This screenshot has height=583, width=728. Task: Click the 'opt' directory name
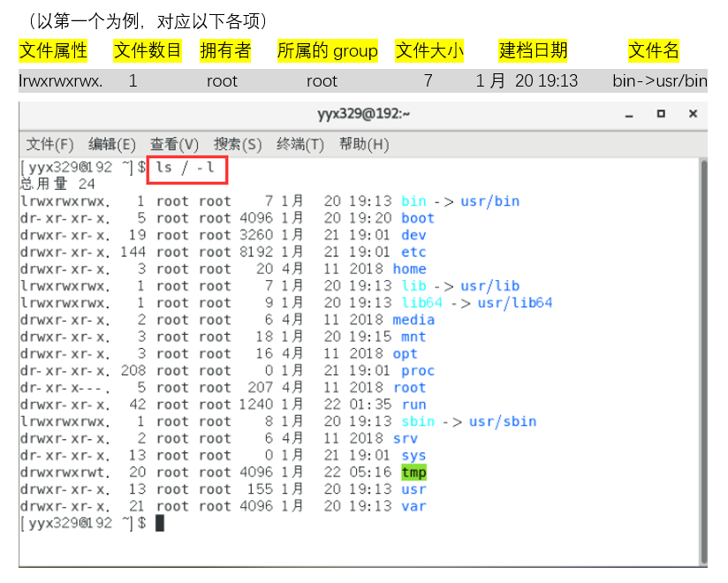tap(406, 354)
